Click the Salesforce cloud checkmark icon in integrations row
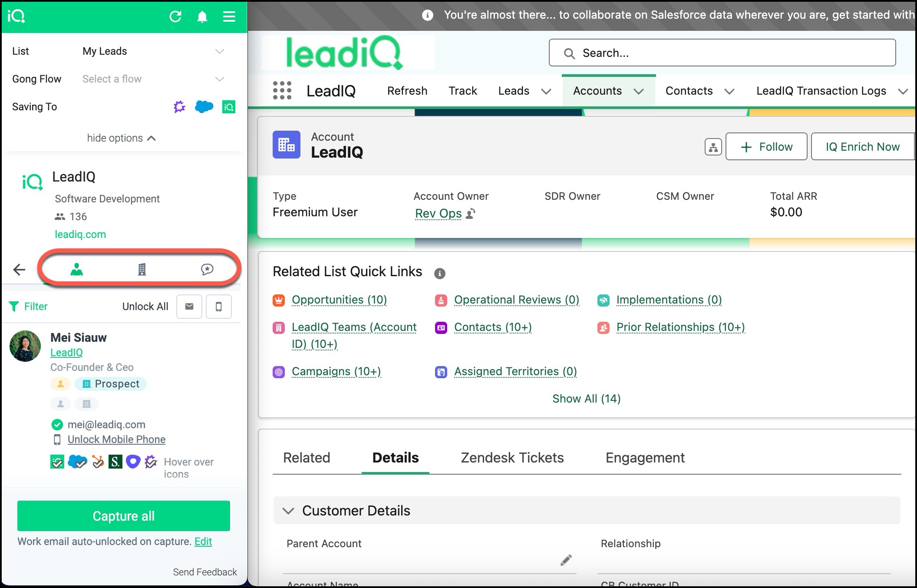Image resolution: width=917 pixels, height=588 pixels. [x=78, y=462]
